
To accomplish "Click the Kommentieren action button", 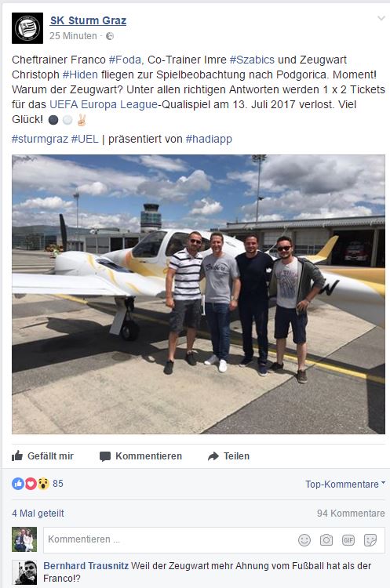I will 140,456.
